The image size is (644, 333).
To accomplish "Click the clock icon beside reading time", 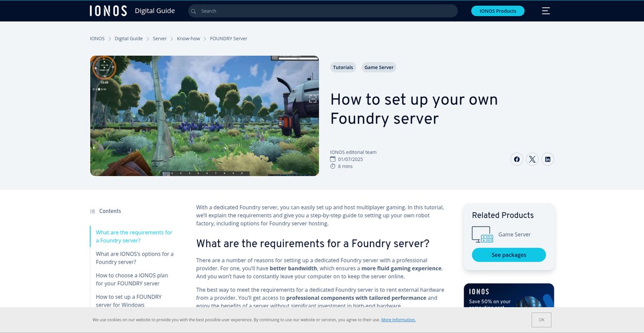I will pyautogui.click(x=333, y=166).
